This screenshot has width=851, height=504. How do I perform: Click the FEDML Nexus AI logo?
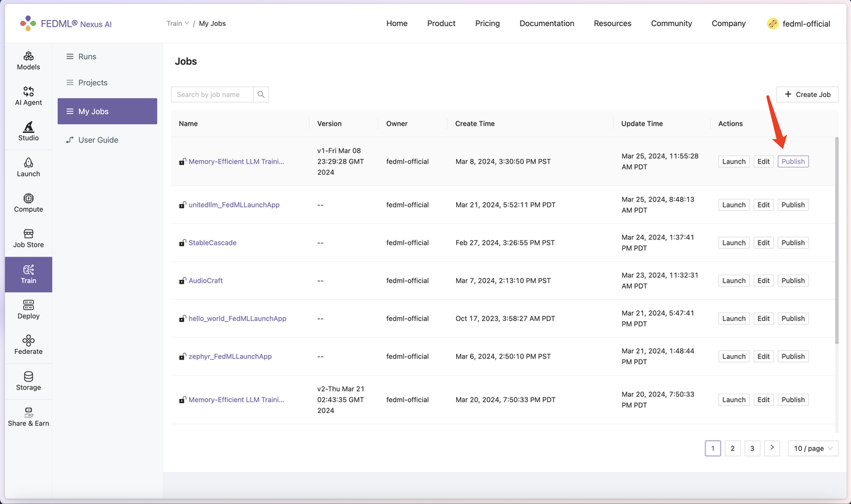click(x=66, y=23)
